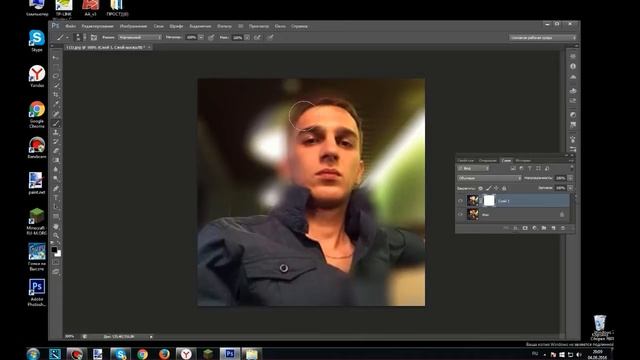Select the Lasso tool

click(56, 76)
